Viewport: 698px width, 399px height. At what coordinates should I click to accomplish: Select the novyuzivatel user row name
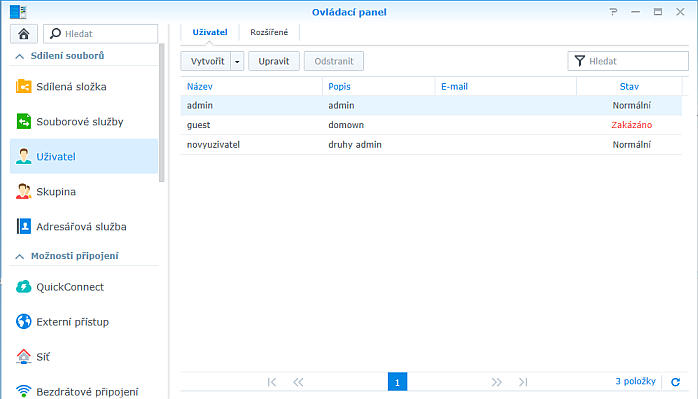tap(213, 145)
